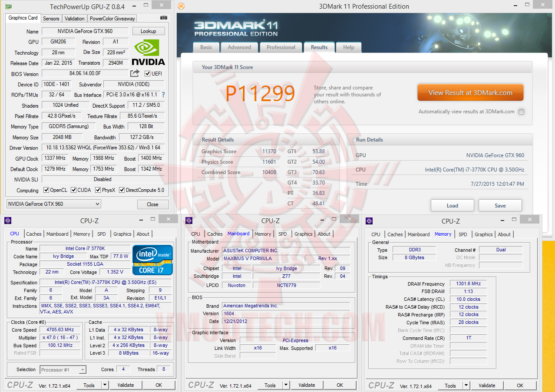Screen dimensions: 555x392
Task: Switch to the Sensors tab in GPU-Z
Action: coord(51,19)
